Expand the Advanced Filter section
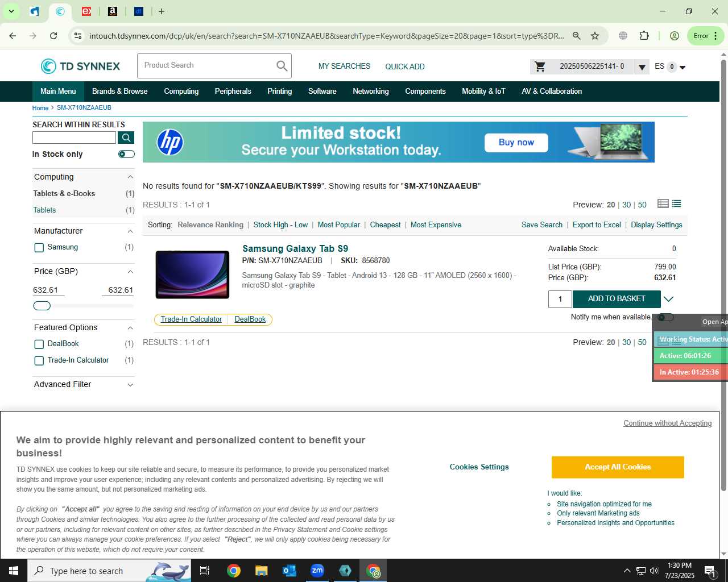The width and height of the screenshot is (728, 582). [x=130, y=385]
